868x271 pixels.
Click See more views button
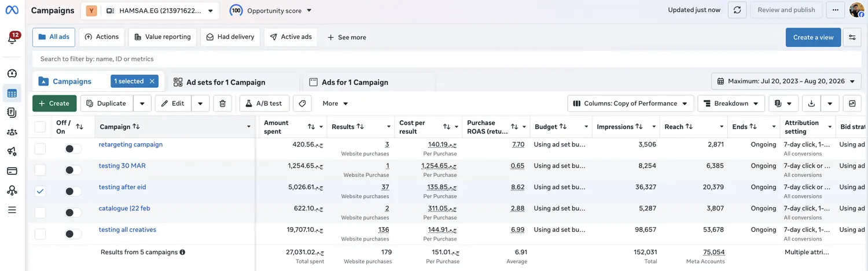(347, 38)
